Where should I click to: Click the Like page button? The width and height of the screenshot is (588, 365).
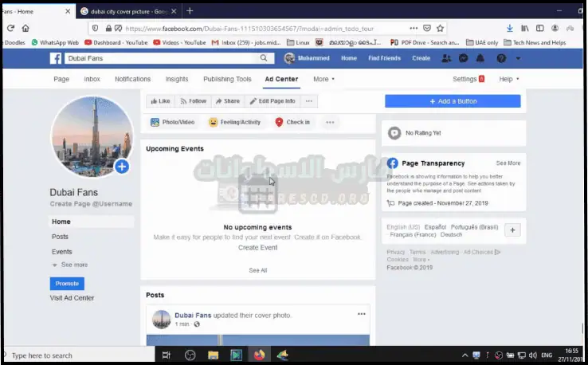[160, 101]
